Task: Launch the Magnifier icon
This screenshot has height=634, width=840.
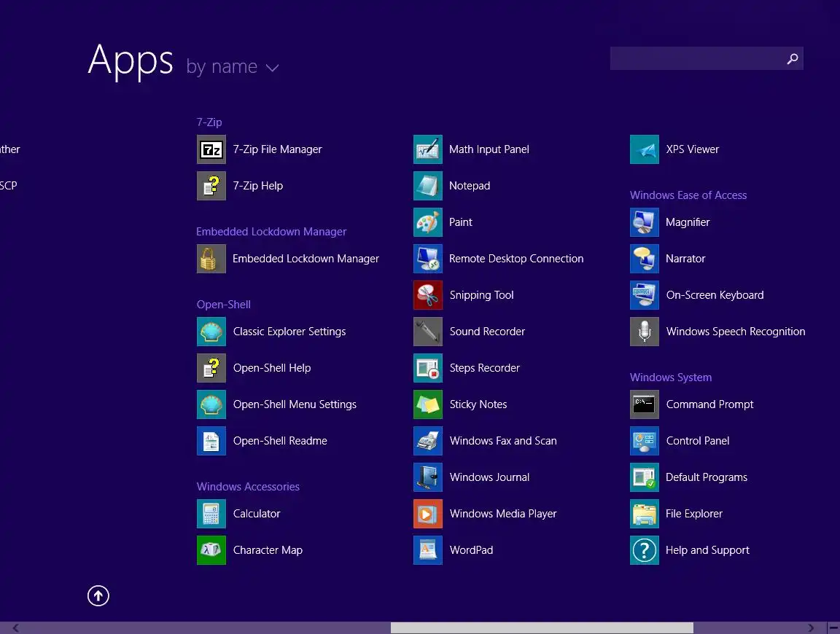Action: 645,222
